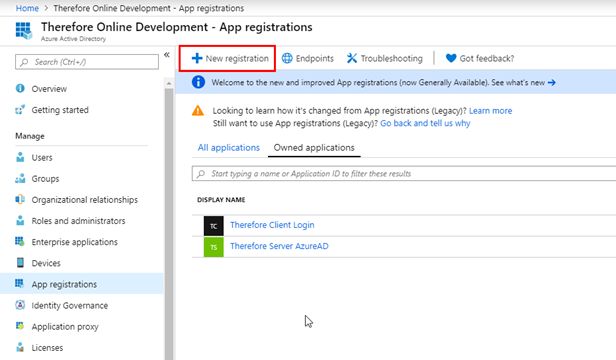
Task: Click the black TC application tile icon
Action: point(214,226)
